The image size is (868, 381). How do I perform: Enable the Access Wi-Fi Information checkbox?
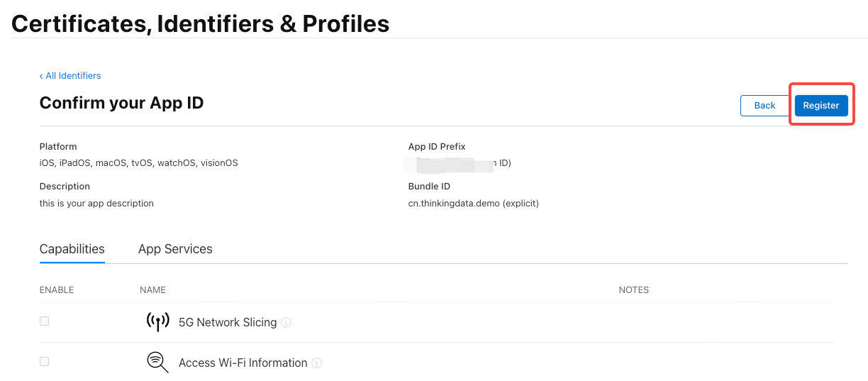[x=45, y=362]
